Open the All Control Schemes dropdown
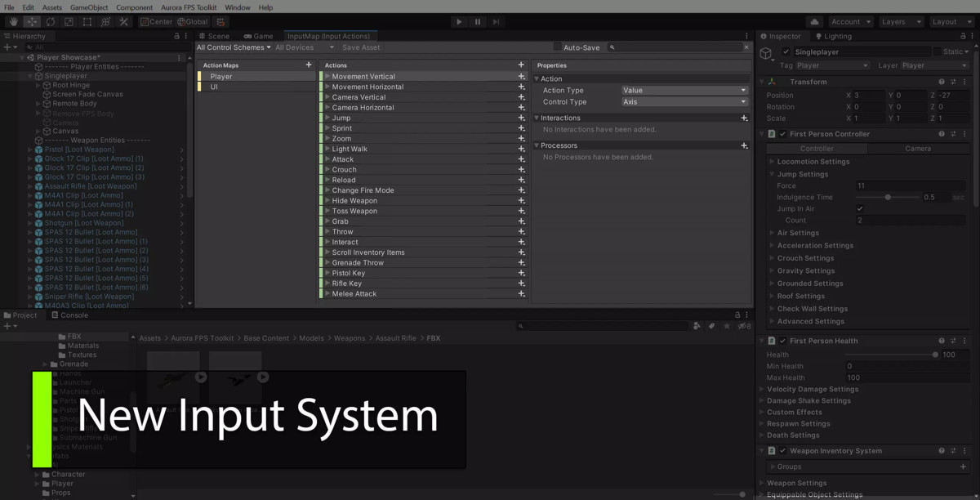The image size is (980, 500). pos(234,47)
